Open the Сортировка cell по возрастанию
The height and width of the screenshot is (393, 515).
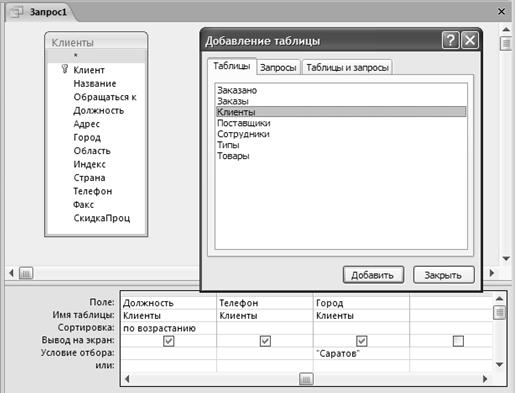(168, 328)
